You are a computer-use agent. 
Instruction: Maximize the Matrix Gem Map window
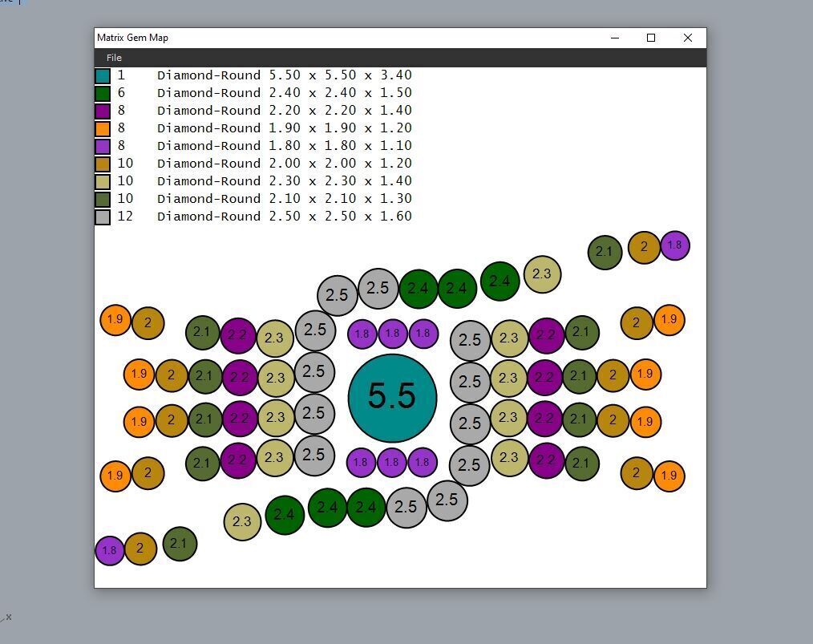click(651, 38)
